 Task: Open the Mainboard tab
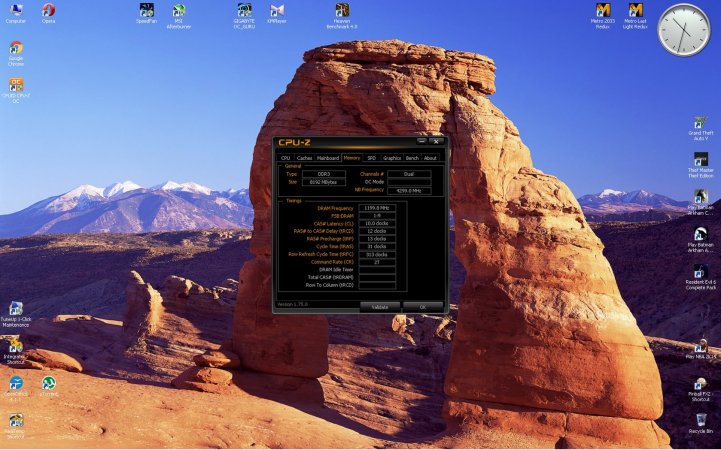click(x=328, y=158)
